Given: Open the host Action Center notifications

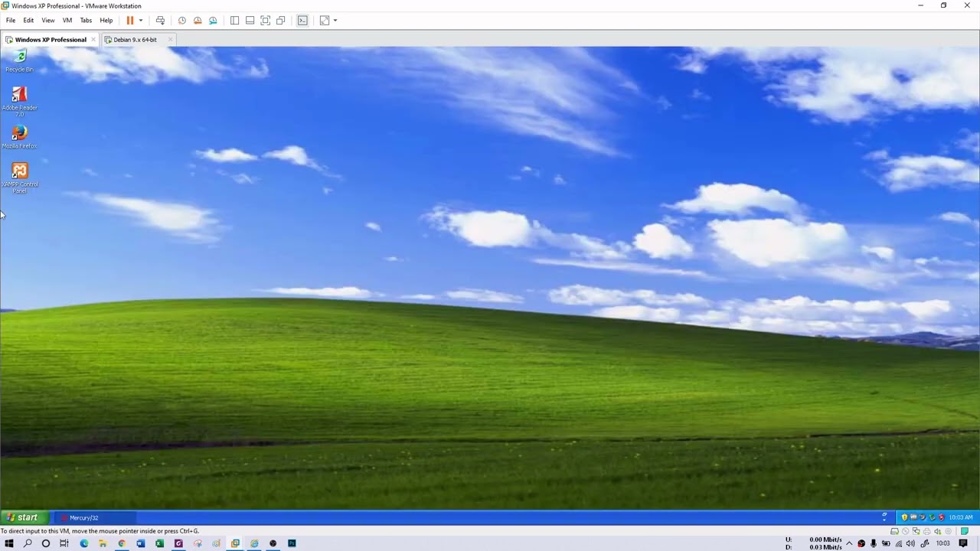Looking at the screenshot, I should point(964,543).
